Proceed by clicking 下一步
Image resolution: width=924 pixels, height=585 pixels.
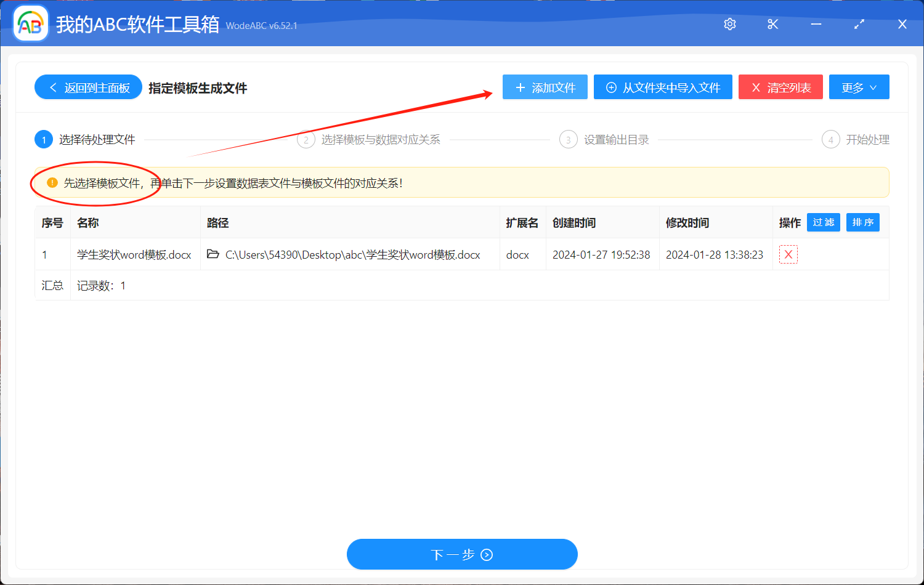point(462,554)
